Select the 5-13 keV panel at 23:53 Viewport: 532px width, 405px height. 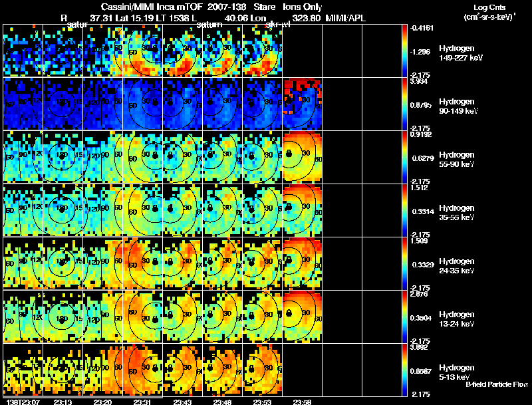262,370
